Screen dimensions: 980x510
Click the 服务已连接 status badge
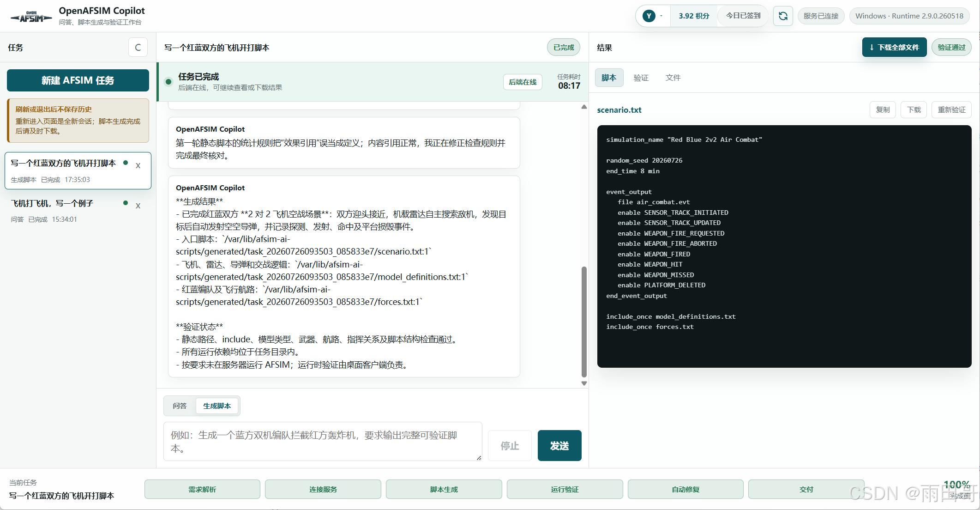pyautogui.click(x=821, y=16)
